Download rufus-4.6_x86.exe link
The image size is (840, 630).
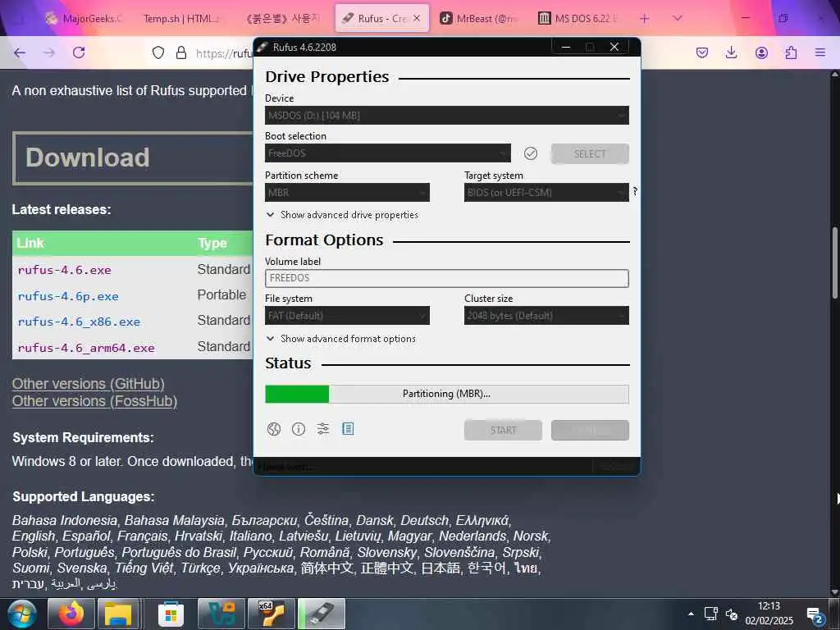[79, 322]
